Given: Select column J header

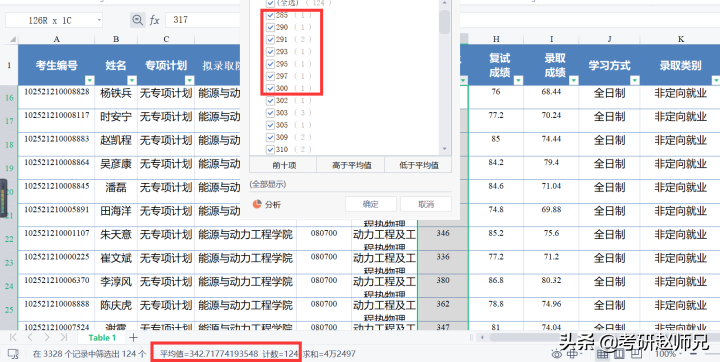Looking at the screenshot, I should pos(609,39).
